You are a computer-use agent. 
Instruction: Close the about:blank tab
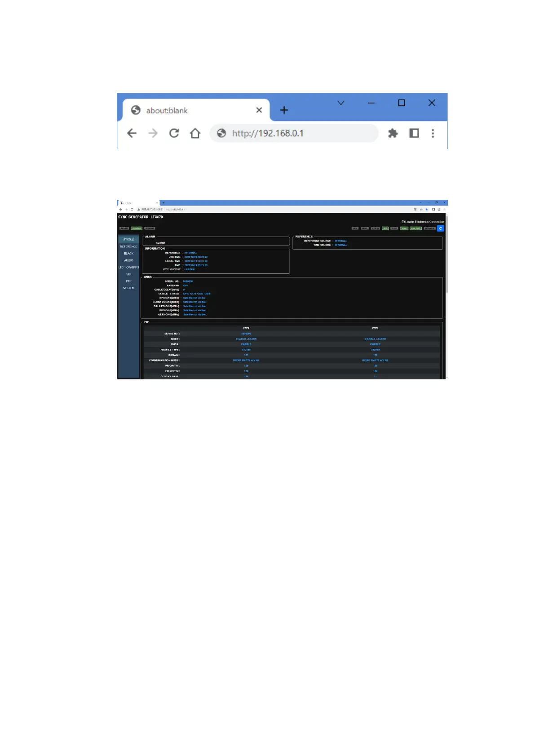(x=259, y=110)
